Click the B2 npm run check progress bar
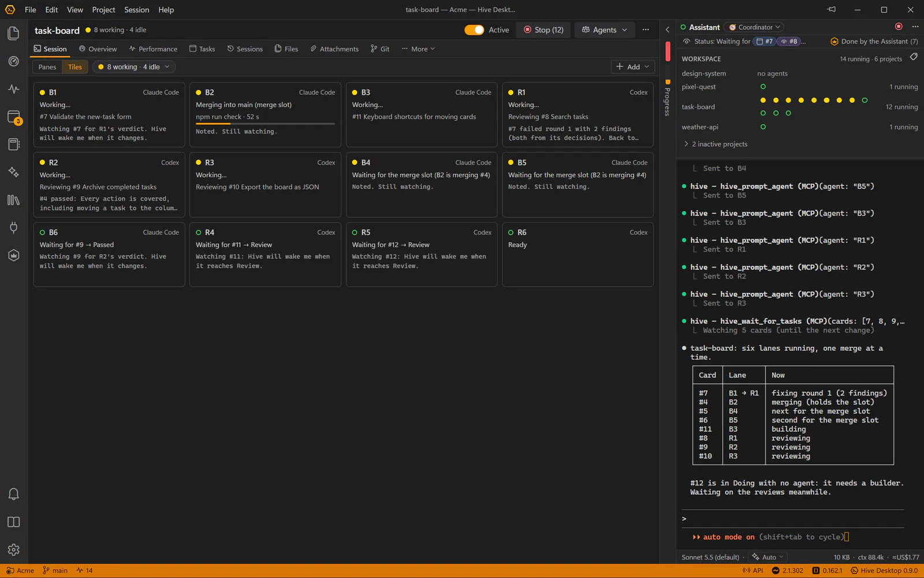The height and width of the screenshot is (578, 924). 265,124
